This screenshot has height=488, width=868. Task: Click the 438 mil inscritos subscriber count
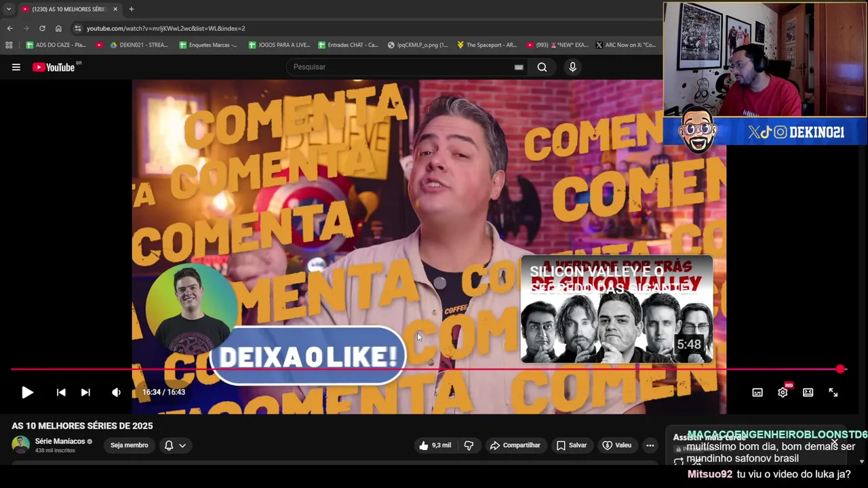(55, 451)
